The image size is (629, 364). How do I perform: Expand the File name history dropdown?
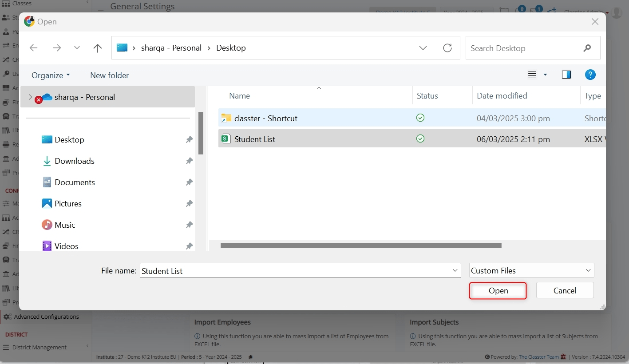pos(455,270)
